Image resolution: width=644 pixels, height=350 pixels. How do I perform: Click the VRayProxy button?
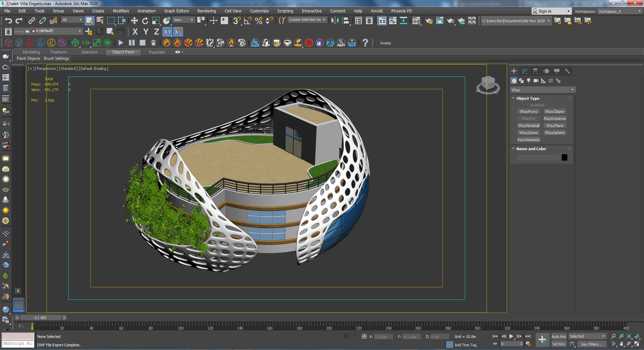(x=528, y=112)
